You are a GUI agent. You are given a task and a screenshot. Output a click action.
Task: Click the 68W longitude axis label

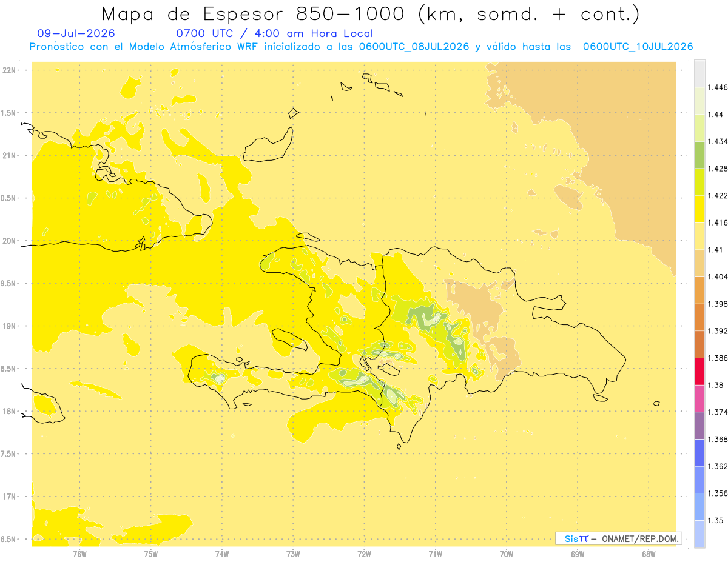point(649,554)
